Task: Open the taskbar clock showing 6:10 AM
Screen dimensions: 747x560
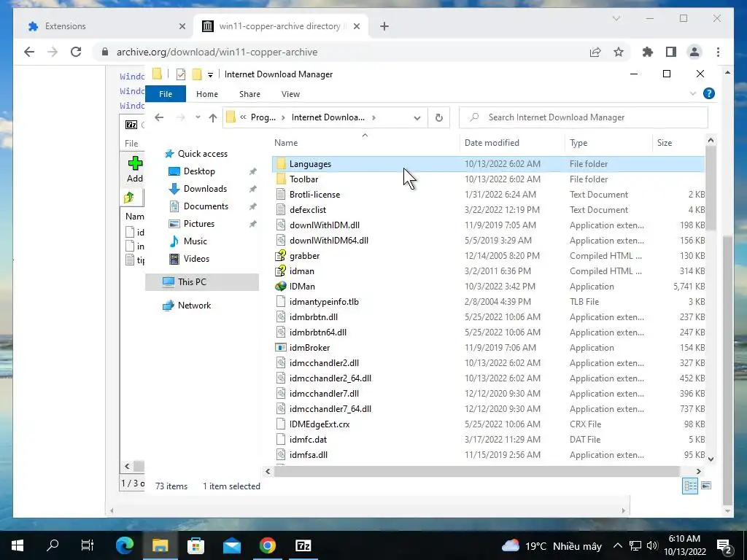Action: (x=684, y=545)
